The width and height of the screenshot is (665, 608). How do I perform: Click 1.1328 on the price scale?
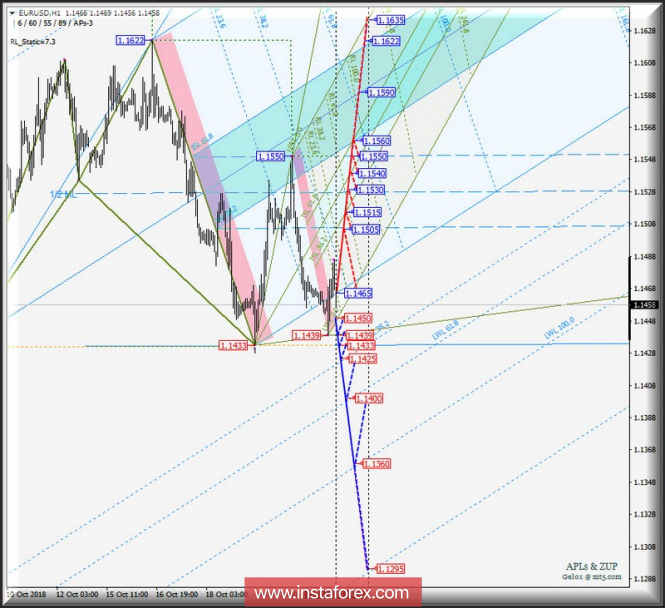click(x=644, y=515)
